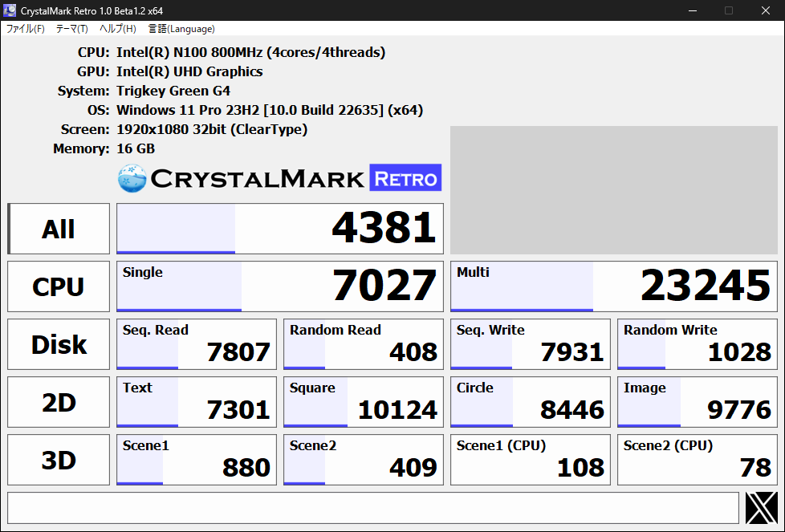Select the CPU Multi score 23245

tap(614, 286)
